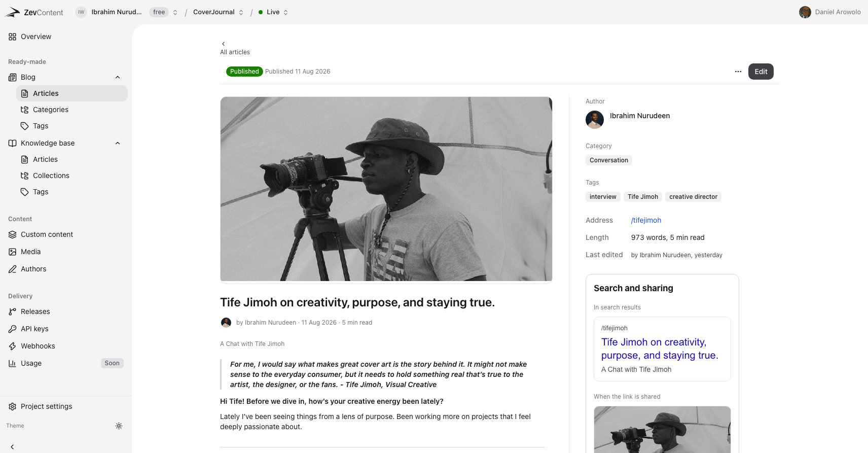Click the 'A Chat with Tife Jimoh' subtitle
This screenshot has height=453, width=868.
tap(252, 344)
